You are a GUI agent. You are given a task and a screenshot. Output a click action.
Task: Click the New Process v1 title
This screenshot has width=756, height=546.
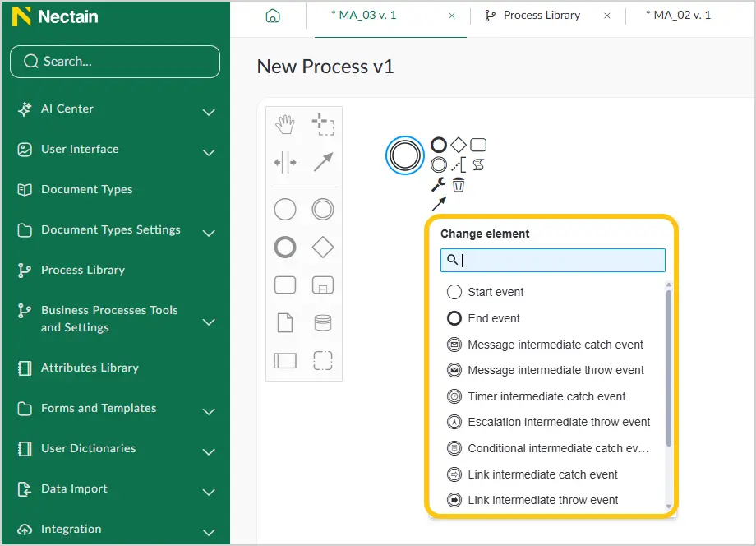(325, 67)
